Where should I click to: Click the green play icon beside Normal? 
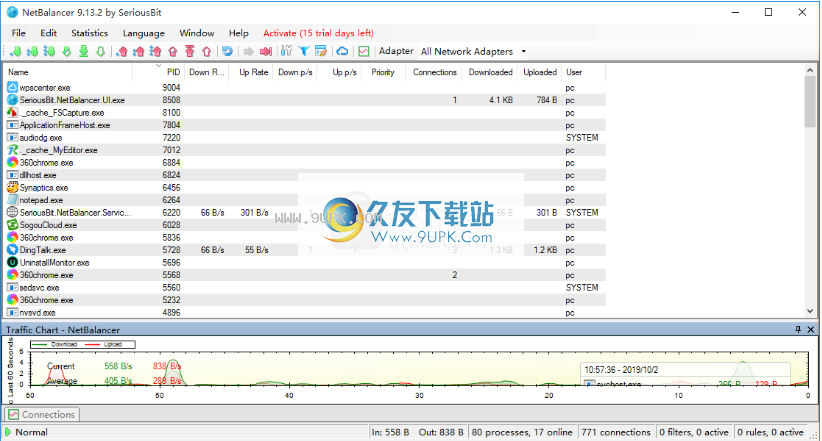click(8, 432)
